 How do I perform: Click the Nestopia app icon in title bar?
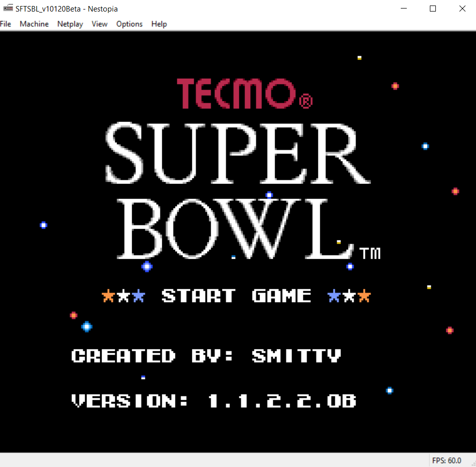(x=8, y=8)
